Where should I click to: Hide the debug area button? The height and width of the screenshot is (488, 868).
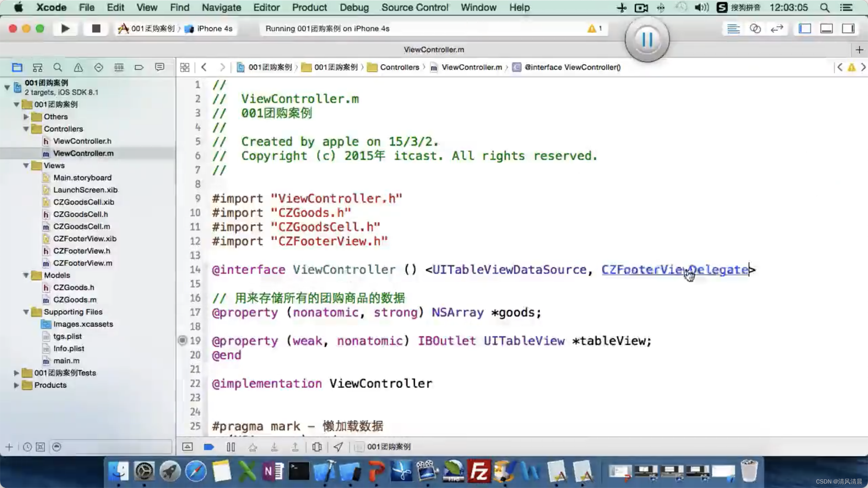pyautogui.click(x=188, y=447)
